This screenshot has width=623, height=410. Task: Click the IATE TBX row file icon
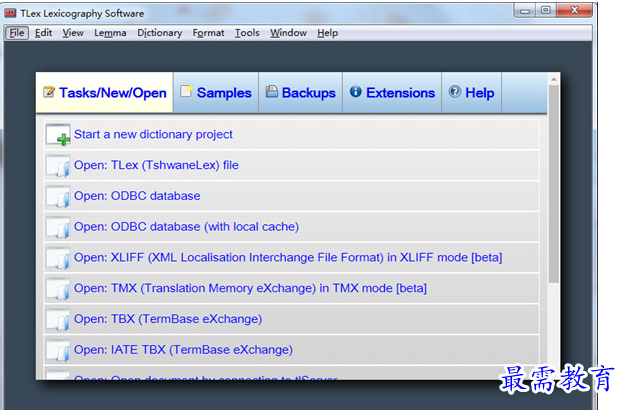pos(58,350)
